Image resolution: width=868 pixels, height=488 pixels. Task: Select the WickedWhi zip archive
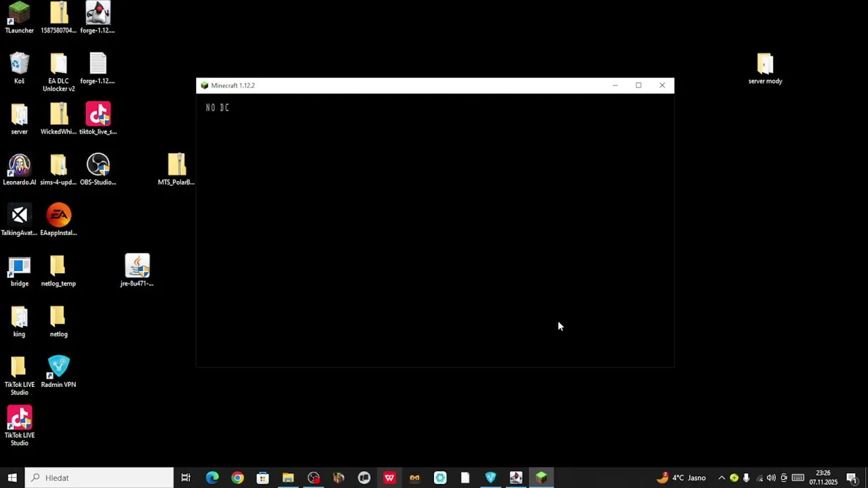click(58, 119)
